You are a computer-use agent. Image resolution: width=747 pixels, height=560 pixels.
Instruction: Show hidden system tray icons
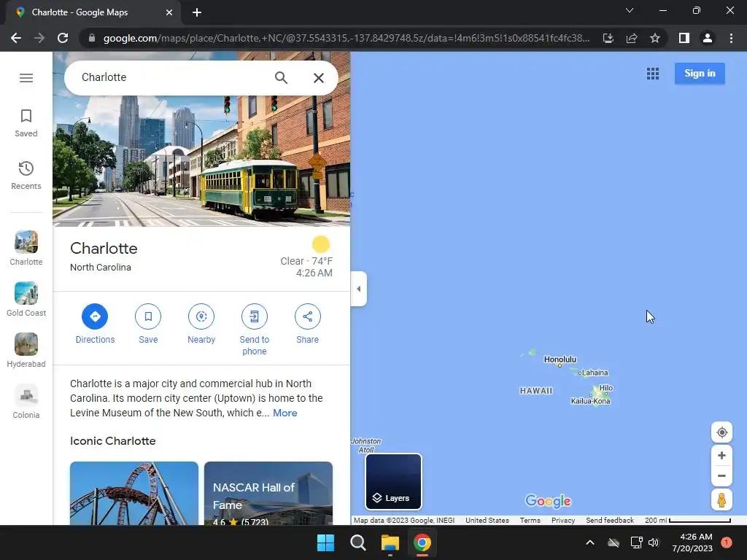(x=589, y=542)
